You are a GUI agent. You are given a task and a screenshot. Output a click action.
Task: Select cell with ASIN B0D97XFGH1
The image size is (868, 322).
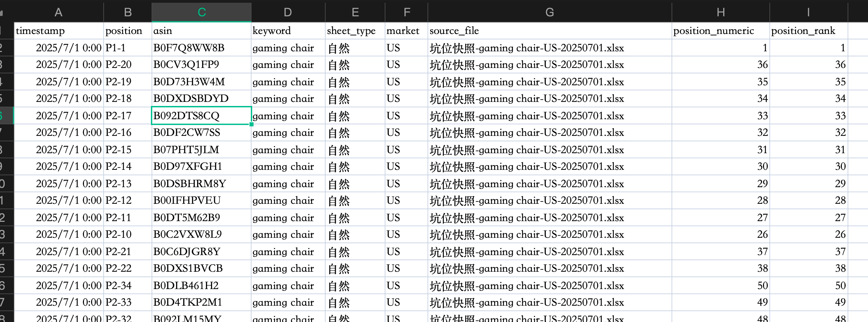click(x=202, y=166)
